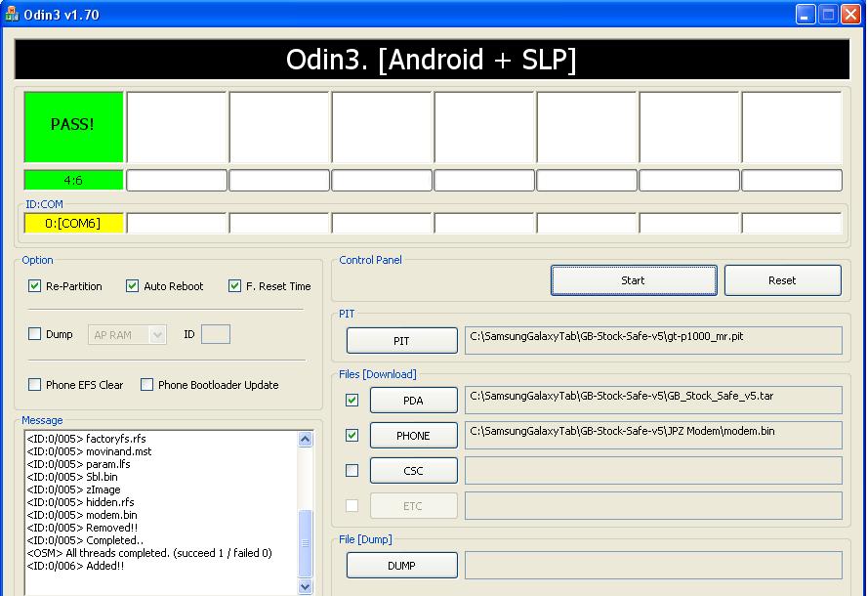The image size is (868, 596).
Task: Enable the CSC file checkbox
Action: point(351,470)
